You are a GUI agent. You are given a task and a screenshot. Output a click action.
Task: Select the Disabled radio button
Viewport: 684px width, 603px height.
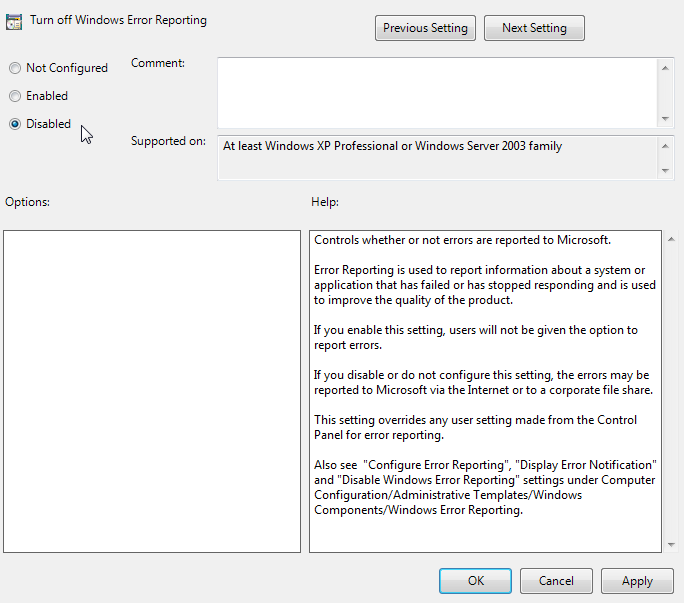[x=15, y=124]
